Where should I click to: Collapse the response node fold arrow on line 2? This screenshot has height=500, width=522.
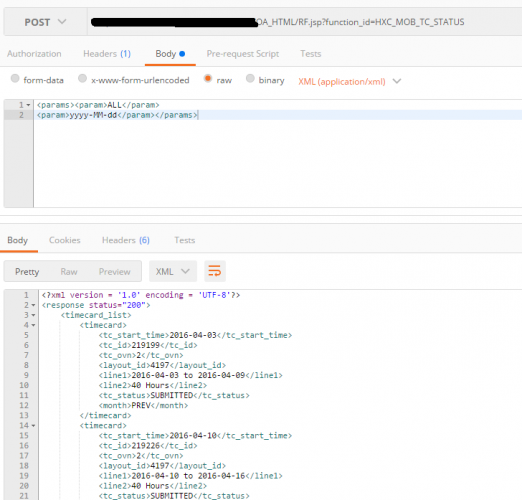tap(33, 305)
